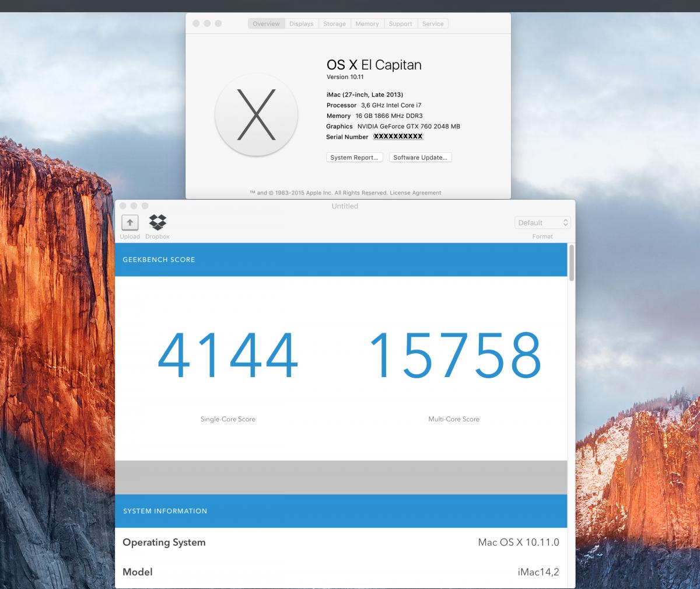Image resolution: width=700 pixels, height=589 pixels.
Task: Click the 16 GB 1866 MHz DDR3 memory value
Action: pos(389,116)
